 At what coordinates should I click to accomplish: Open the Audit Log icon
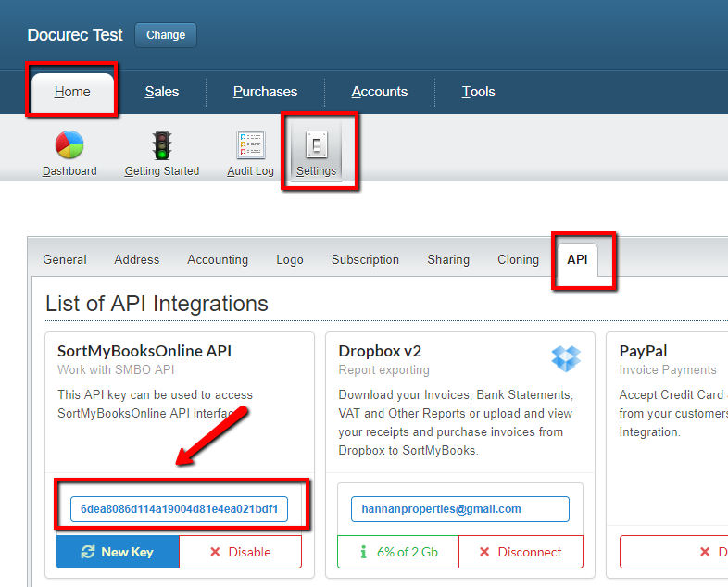coord(250,145)
